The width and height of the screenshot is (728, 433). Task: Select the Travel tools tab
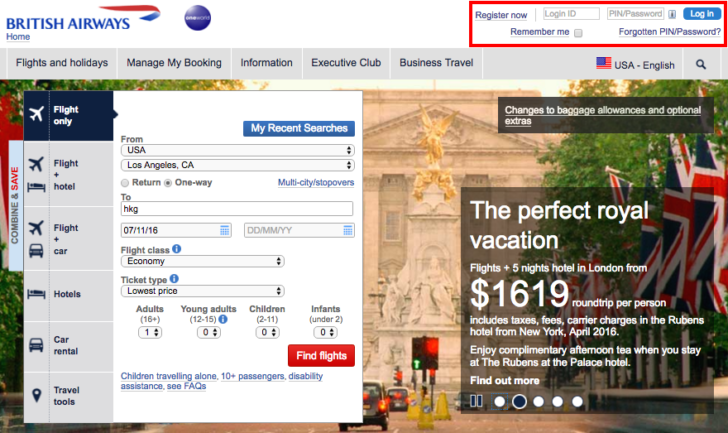(69, 396)
